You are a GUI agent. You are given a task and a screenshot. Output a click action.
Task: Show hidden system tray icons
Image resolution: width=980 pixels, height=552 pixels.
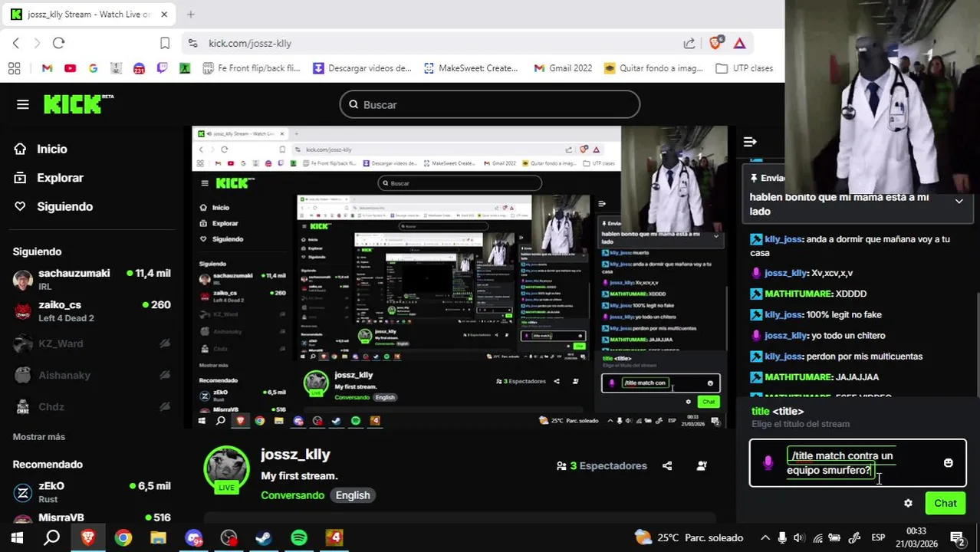click(x=765, y=537)
